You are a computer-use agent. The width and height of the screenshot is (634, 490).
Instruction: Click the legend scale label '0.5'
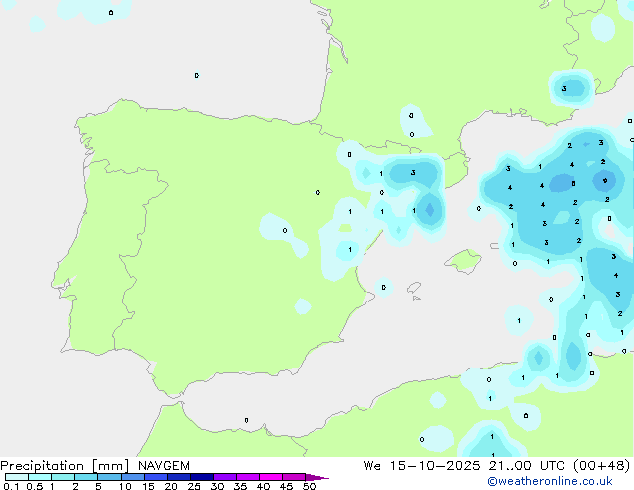tap(35, 486)
